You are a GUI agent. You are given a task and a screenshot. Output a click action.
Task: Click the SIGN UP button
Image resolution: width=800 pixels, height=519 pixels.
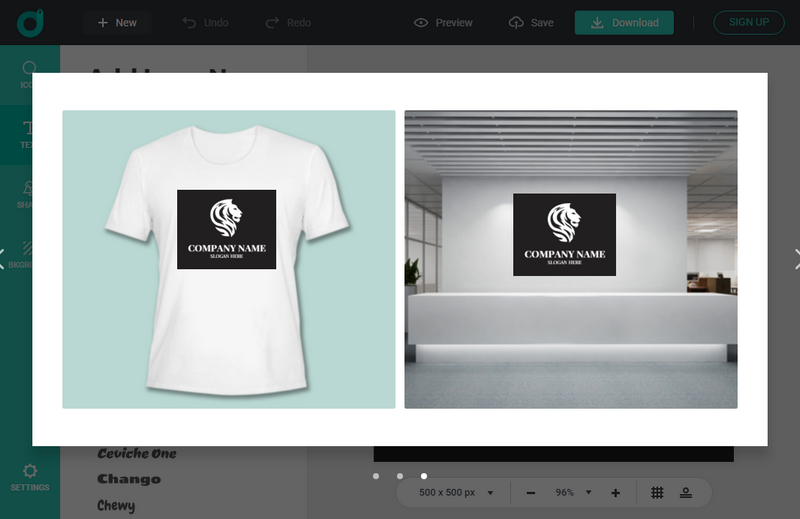coord(748,23)
